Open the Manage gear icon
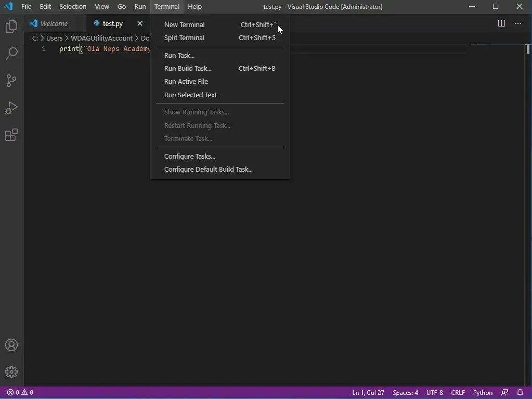The image size is (532, 399). pos(11,372)
